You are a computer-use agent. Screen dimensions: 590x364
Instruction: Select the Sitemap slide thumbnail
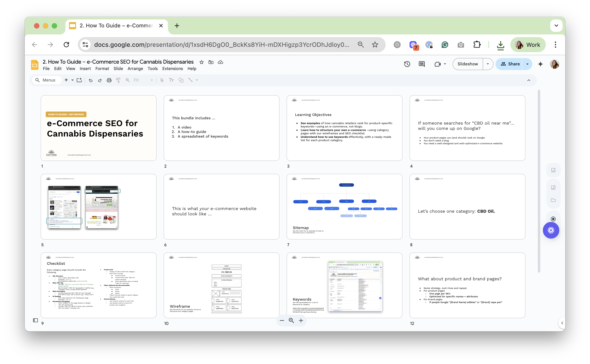(x=344, y=207)
